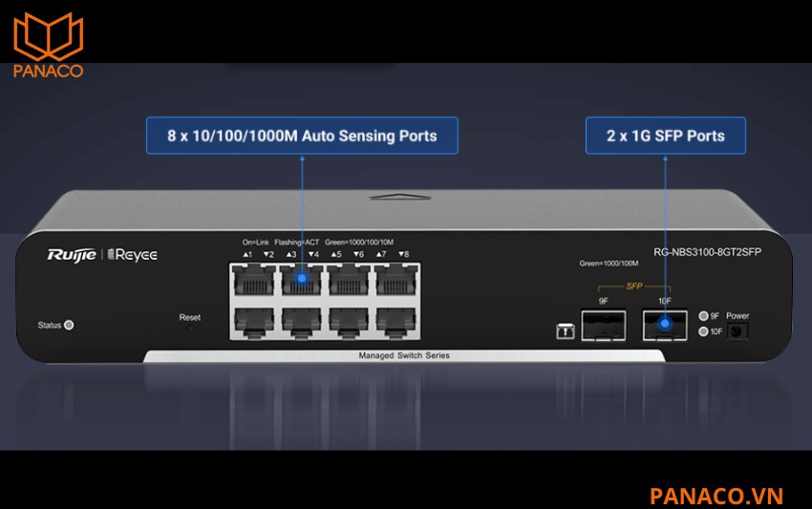Click the RG-NBS3100-8GT2SFP model text
Screen dimensions: 812x509
(x=707, y=252)
